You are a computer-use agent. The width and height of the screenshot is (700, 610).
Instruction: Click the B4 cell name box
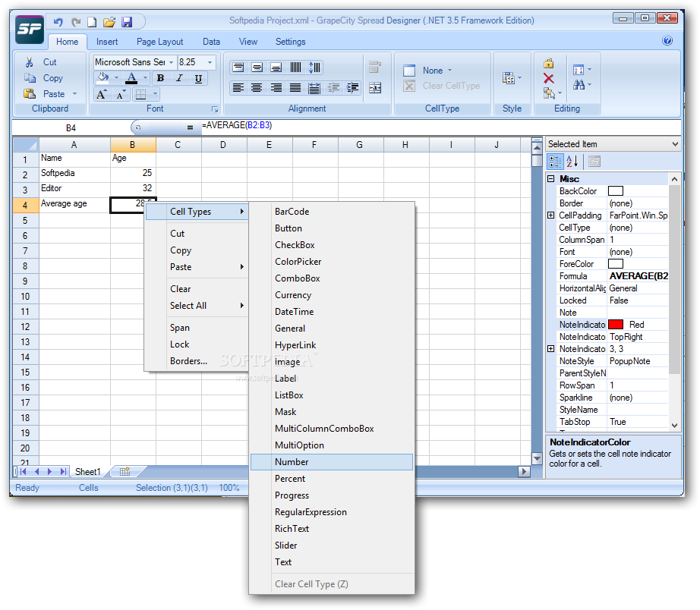pyautogui.click(x=71, y=128)
